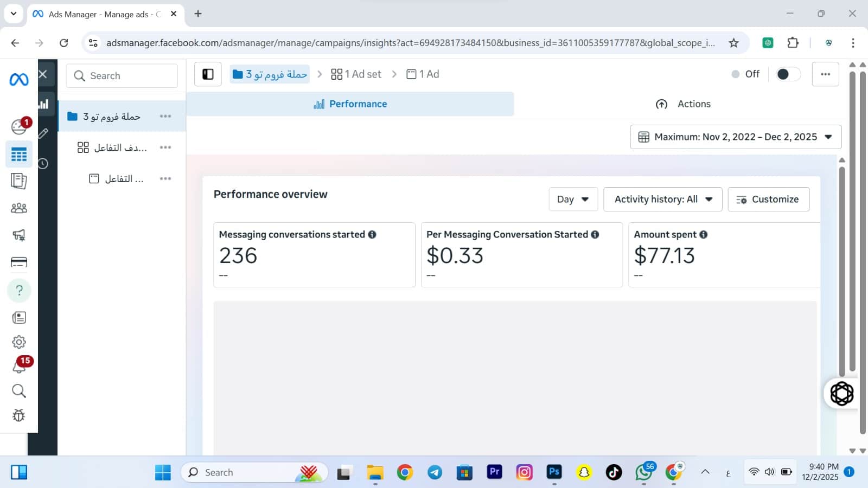
Task: Open the date range Maximum dropdown
Action: (x=736, y=137)
